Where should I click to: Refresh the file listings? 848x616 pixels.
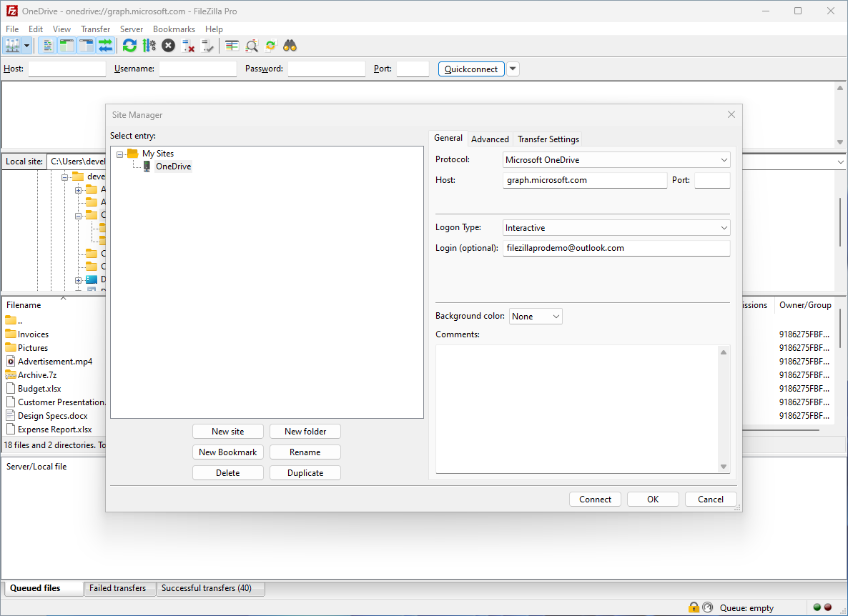(129, 45)
